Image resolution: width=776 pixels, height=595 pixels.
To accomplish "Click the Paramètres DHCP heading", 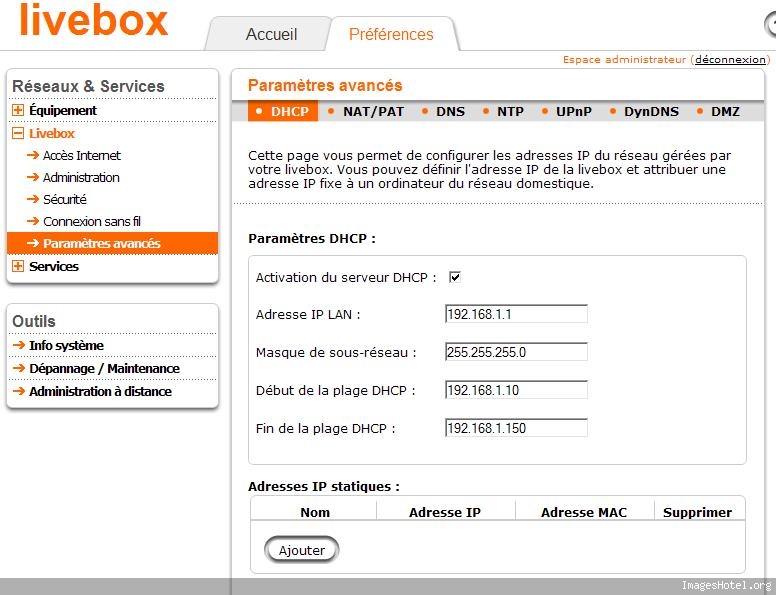I will tap(312, 239).
